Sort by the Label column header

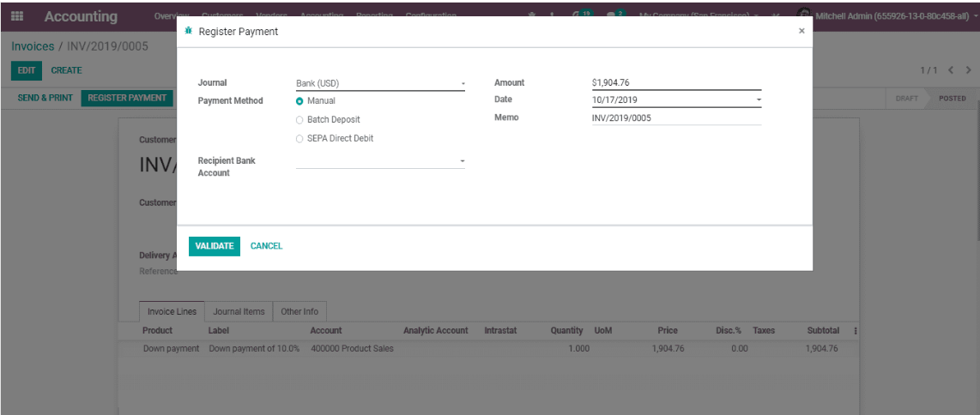[219, 331]
